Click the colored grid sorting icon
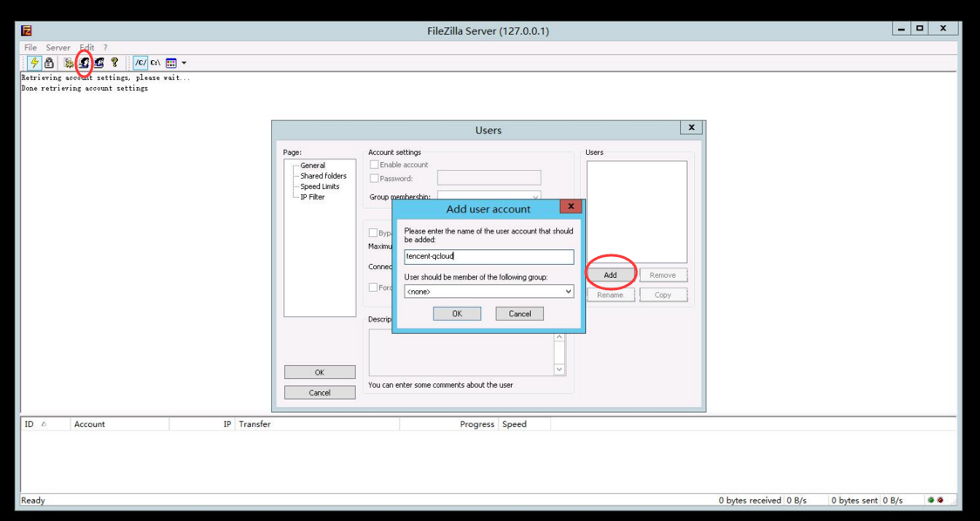 tap(171, 63)
